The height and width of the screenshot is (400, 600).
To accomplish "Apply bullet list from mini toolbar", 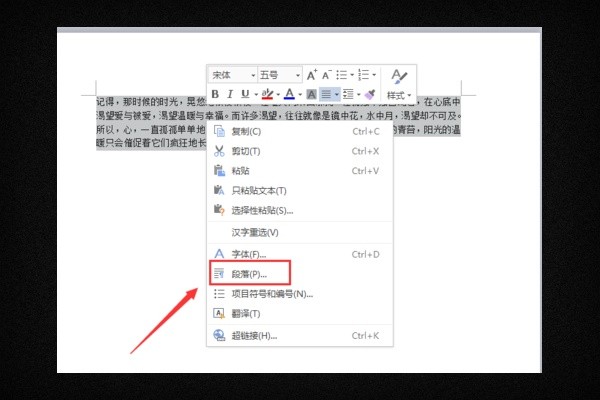I will (x=342, y=75).
